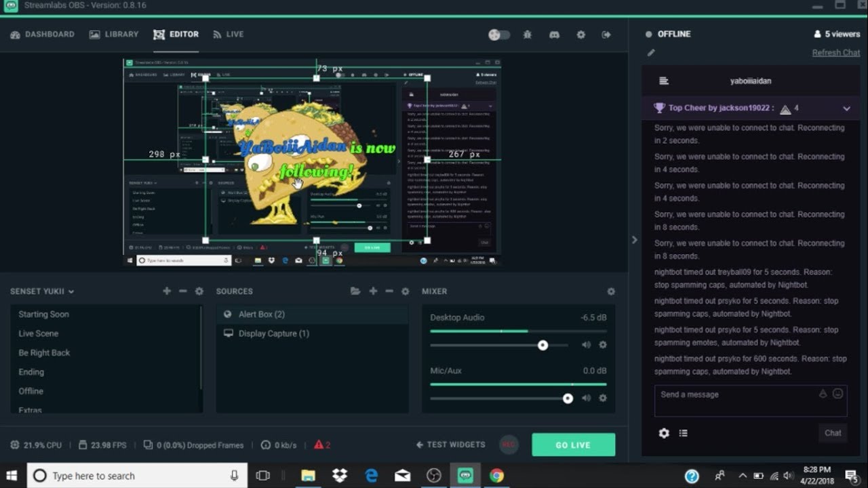Click the CPU usage stat
This screenshot has width=868, height=488.
click(36, 445)
